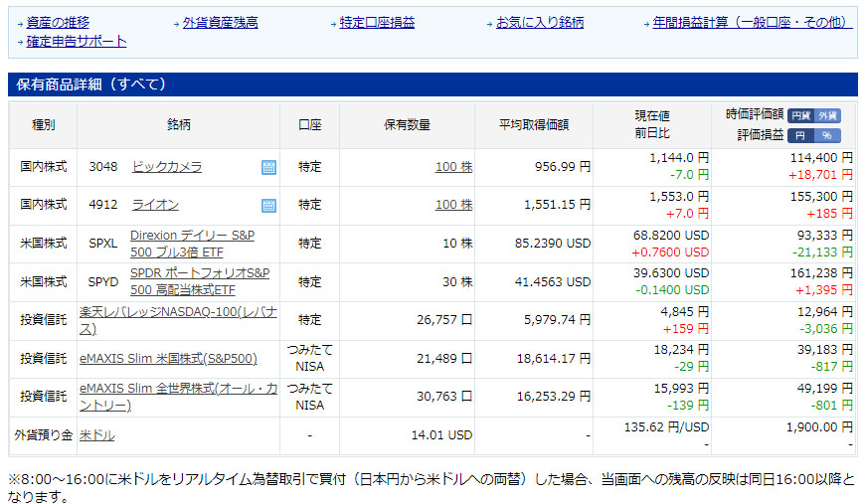Open the chart icon for ビックカメラ
The image size is (864, 504).
click(x=268, y=167)
